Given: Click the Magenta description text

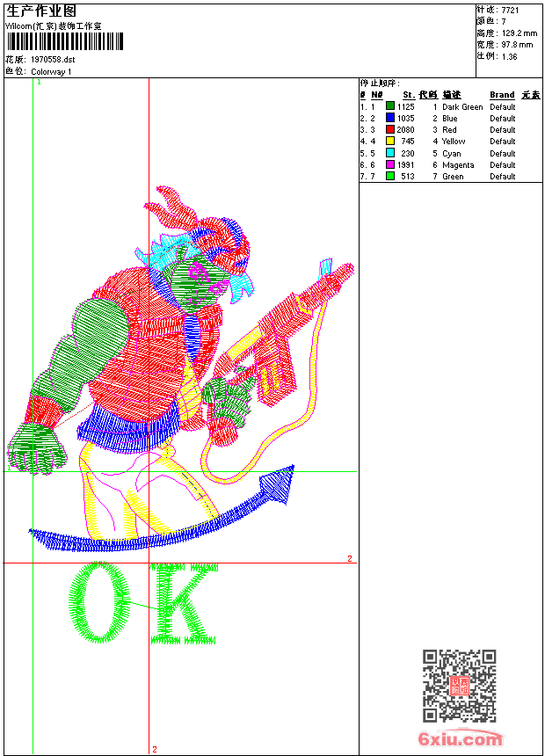Looking at the screenshot, I should pyautogui.click(x=458, y=165).
